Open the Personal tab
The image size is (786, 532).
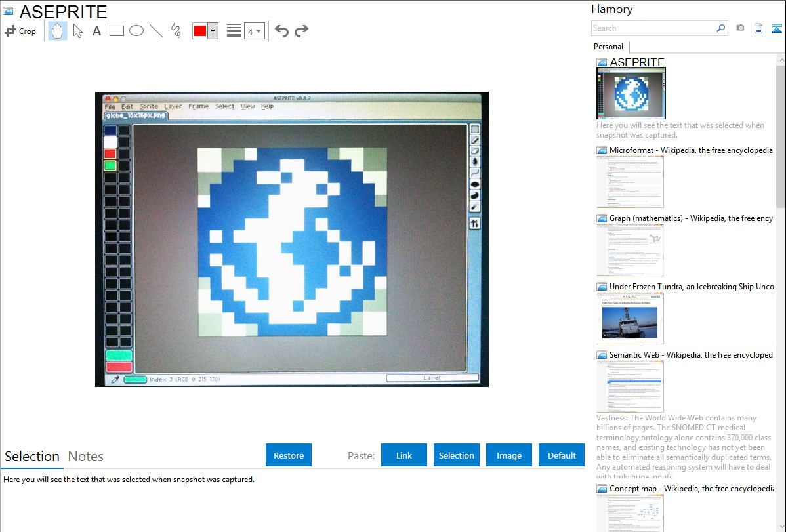pos(609,47)
